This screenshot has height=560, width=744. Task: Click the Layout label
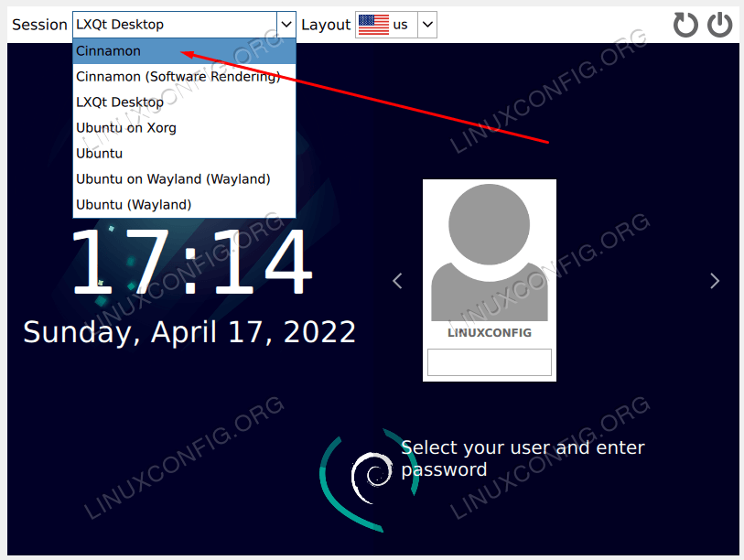click(x=326, y=25)
